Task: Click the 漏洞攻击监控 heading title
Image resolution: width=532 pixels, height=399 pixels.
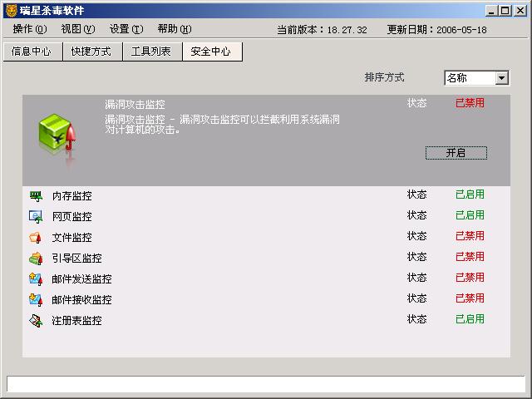Action: point(135,105)
